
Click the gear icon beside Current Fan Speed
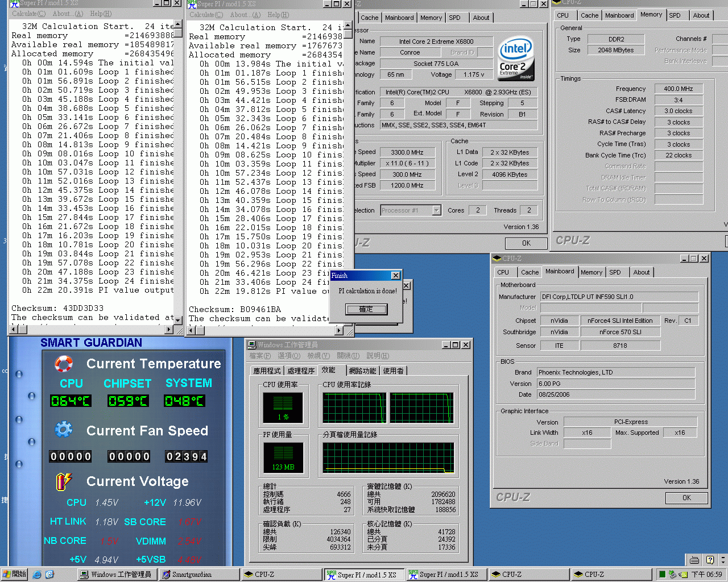[x=64, y=430]
